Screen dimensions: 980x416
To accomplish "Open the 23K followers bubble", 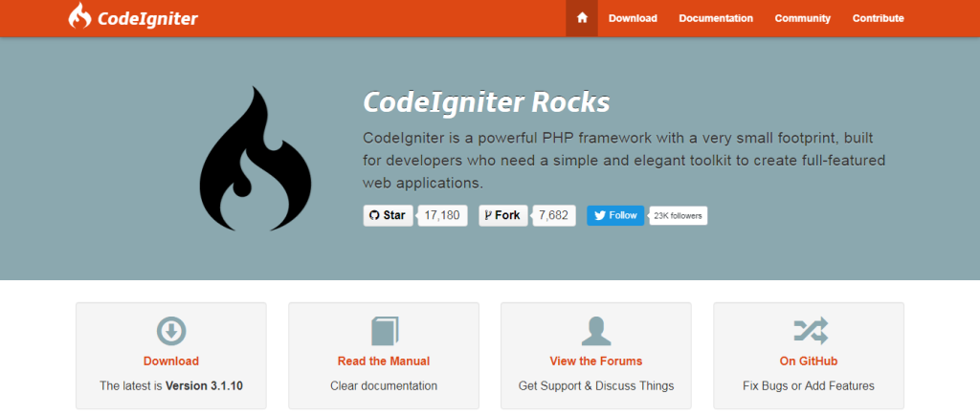I will pyautogui.click(x=678, y=215).
